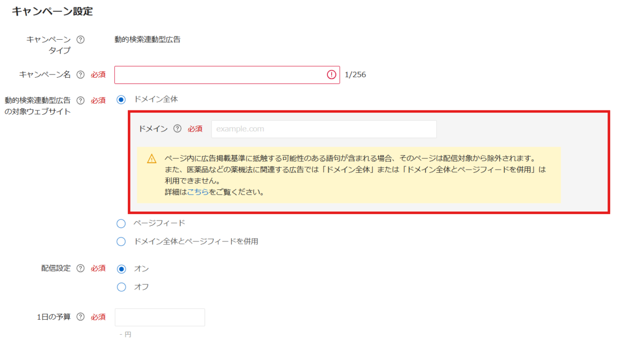Choose the ページフィード radio option
The height and width of the screenshot is (338, 644).
[x=121, y=224]
